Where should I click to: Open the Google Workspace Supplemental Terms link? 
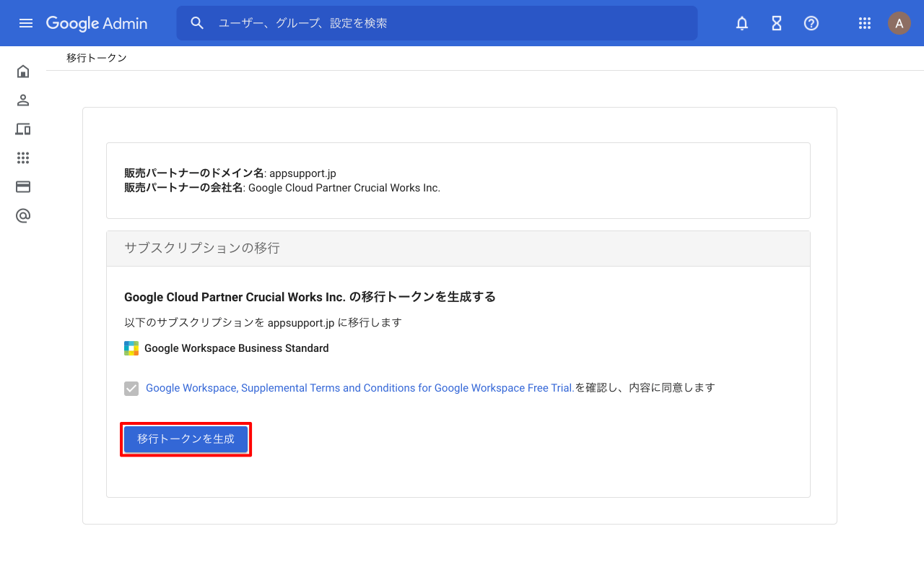(x=360, y=388)
